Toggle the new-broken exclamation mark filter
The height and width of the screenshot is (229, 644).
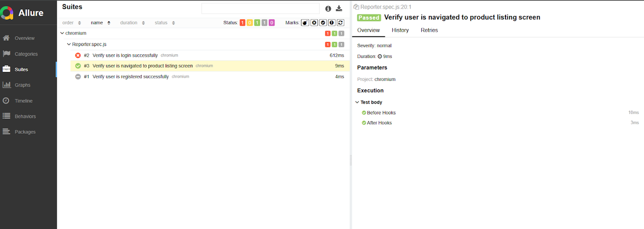click(332, 23)
